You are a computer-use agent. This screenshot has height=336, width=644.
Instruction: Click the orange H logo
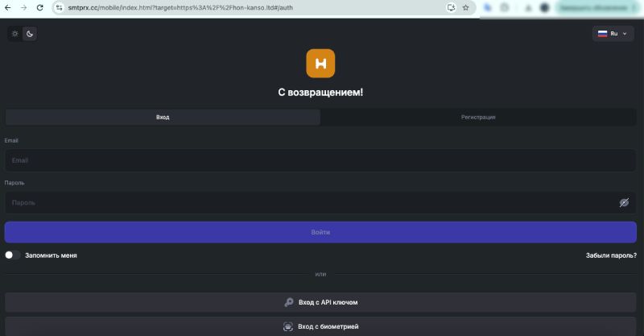(x=320, y=64)
